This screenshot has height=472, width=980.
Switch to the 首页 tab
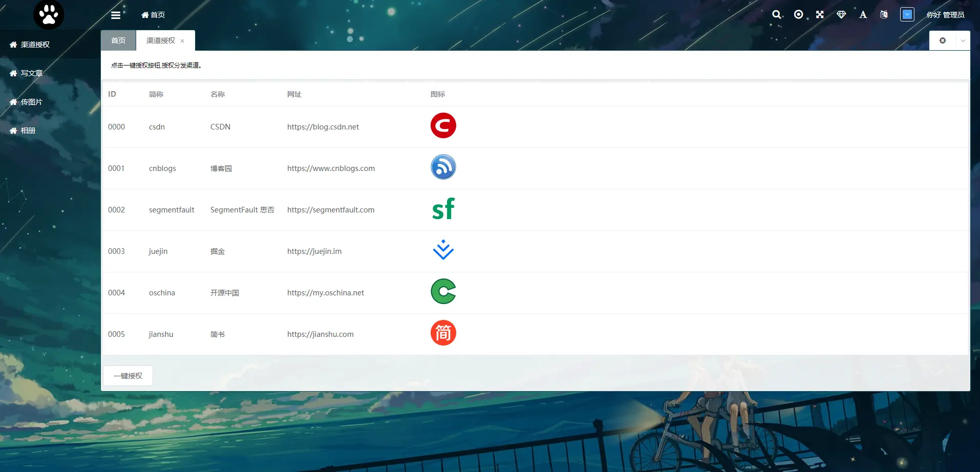[118, 40]
